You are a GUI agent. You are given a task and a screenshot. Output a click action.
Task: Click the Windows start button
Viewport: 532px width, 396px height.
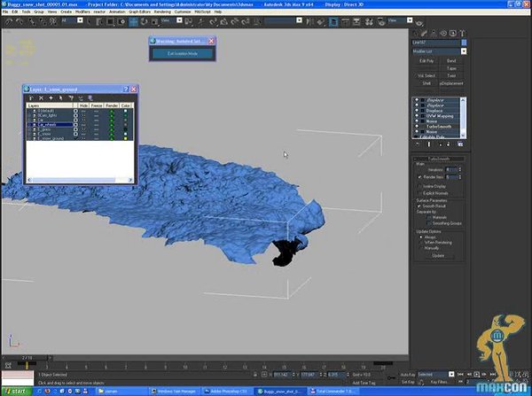pyautogui.click(x=16, y=392)
